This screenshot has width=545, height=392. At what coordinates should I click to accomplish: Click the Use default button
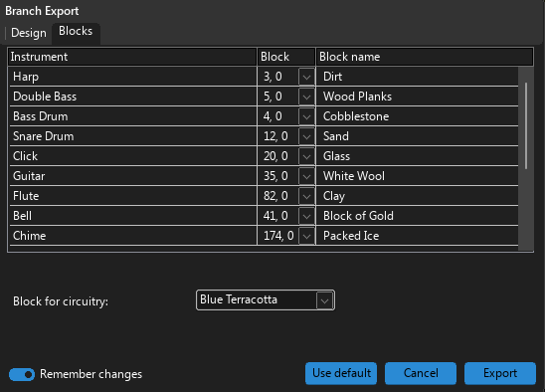tap(341, 373)
